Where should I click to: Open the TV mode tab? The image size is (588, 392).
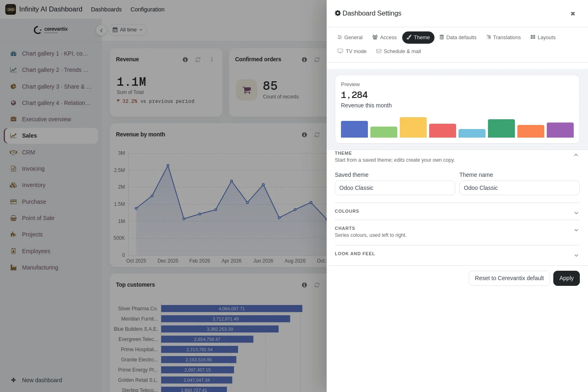pos(352,51)
